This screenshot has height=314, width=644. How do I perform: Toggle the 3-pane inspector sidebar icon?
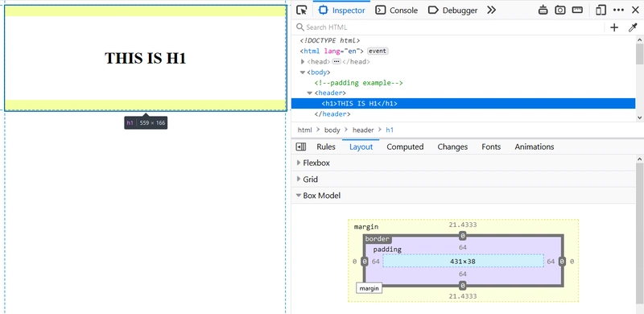click(x=301, y=147)
